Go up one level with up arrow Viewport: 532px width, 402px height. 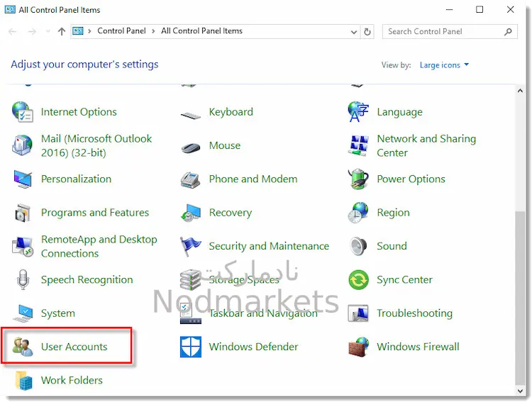[x=62, y=31]
